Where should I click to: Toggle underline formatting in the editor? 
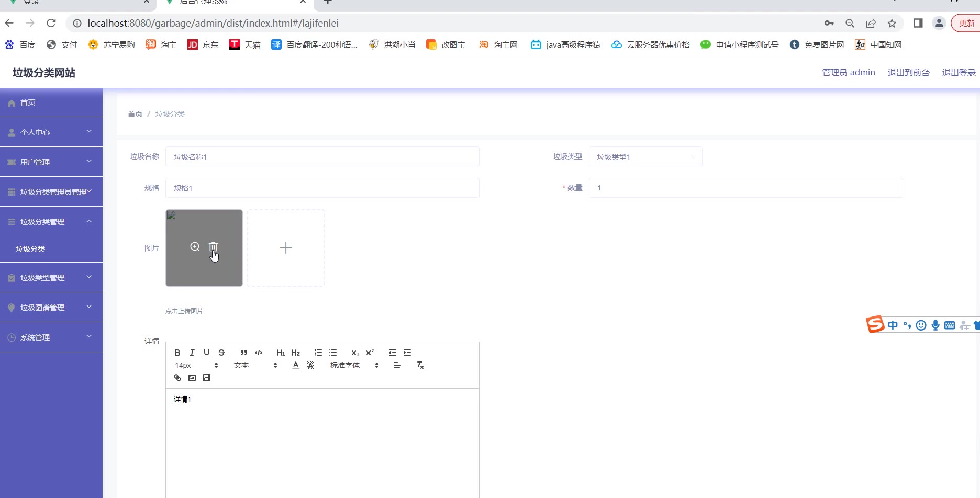(x=207, y=353)
